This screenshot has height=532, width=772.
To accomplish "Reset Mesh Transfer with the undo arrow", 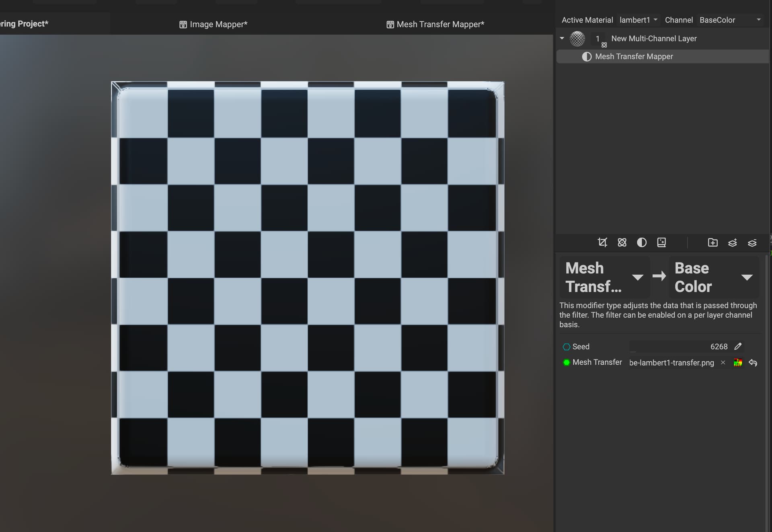I will pyautogui.click(x=753, y=363).
